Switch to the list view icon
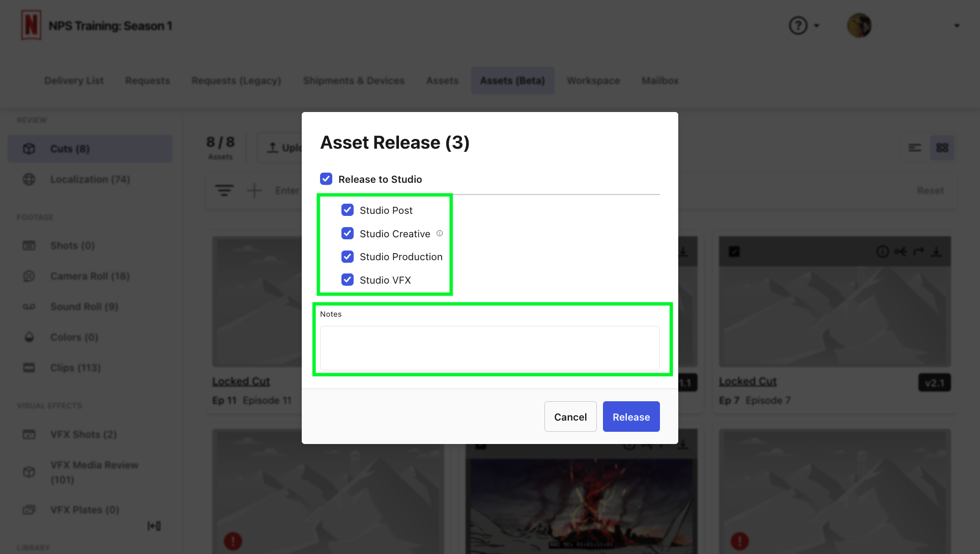 tap(915, 148)
